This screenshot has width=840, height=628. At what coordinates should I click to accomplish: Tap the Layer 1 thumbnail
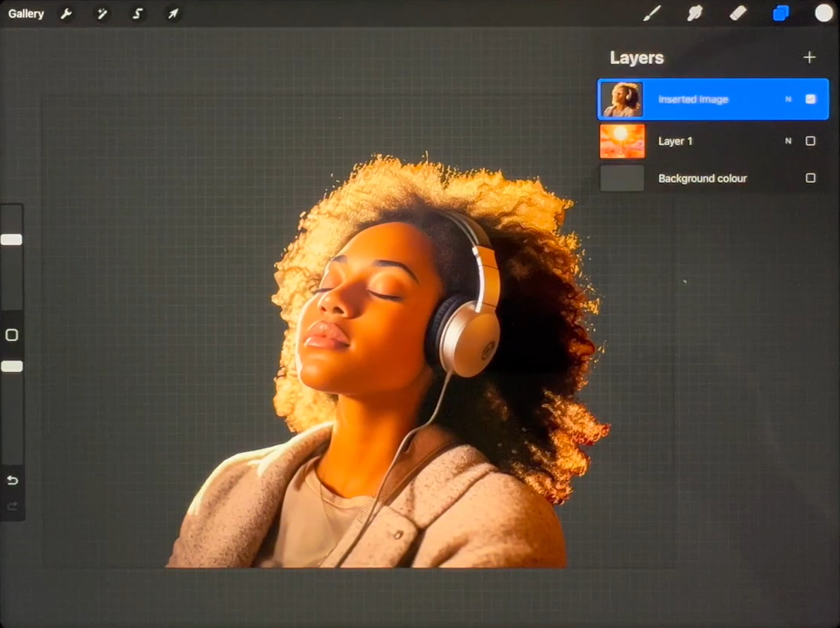[622, 140]
